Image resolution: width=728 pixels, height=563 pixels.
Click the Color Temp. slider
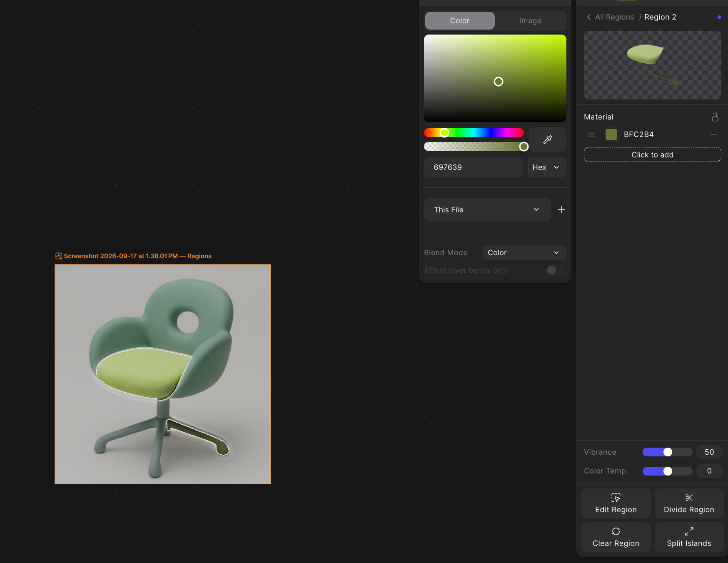coord(667,471)
